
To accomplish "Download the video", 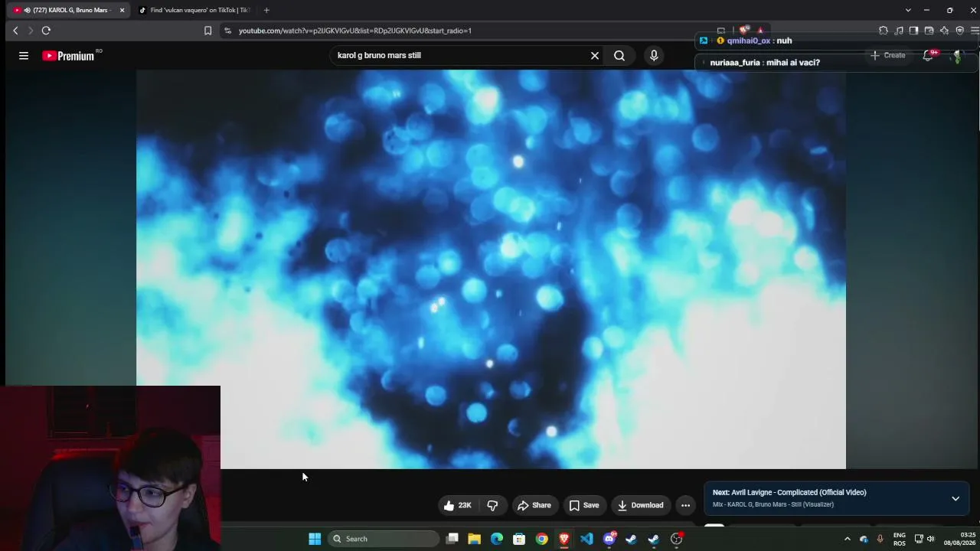I will [640, 505].
